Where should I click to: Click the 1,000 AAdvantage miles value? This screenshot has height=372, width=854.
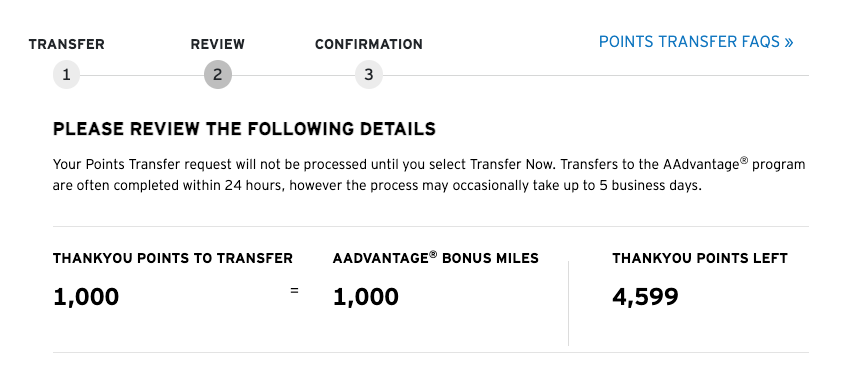pos(365,297)
